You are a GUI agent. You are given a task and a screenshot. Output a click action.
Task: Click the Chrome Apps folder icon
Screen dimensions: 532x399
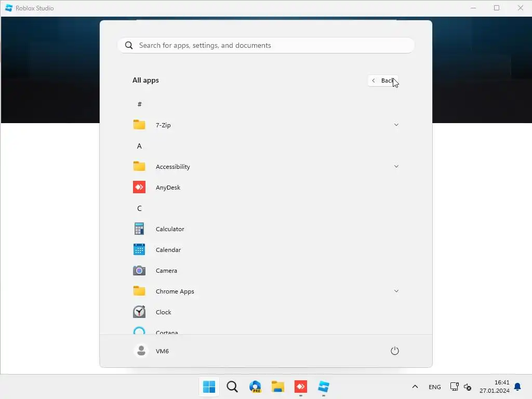(139, 291)
